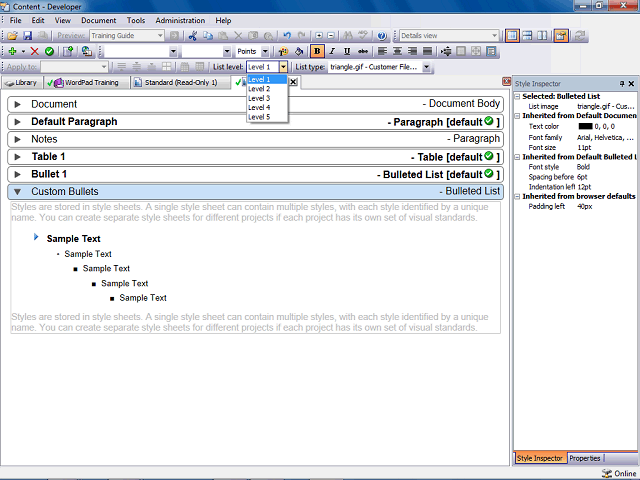Collapse the Custom Bullets style row

pyautogui.click(x=18, y=192)
